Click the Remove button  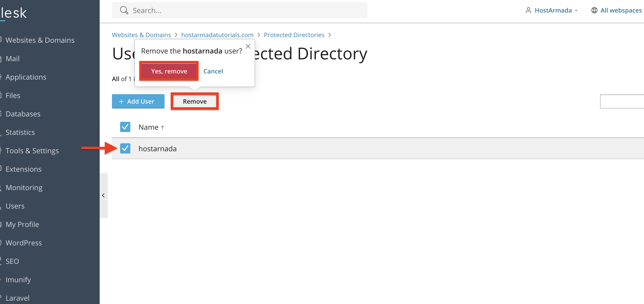pyautogui.click(x=195, y=101)
